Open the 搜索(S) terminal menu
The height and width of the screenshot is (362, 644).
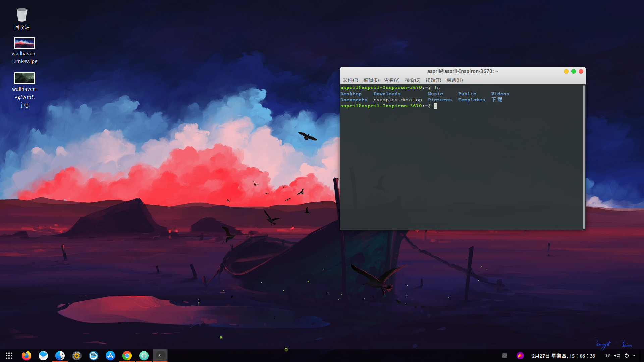pyautogui.click(x=413, y=80)
